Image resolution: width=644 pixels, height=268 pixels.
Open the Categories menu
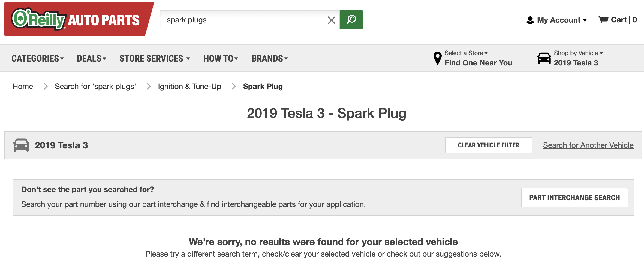point(38,58)
